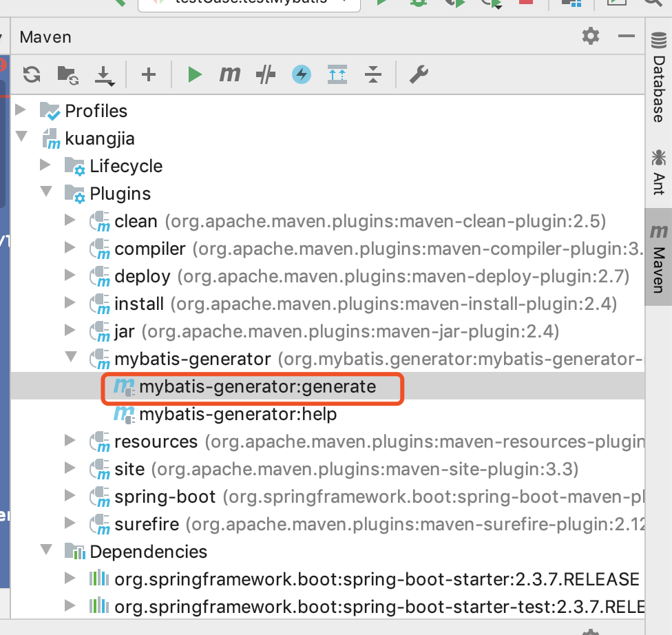The image size is (672, 635).
Task: Select the clean plugin row
Action: 328,221
